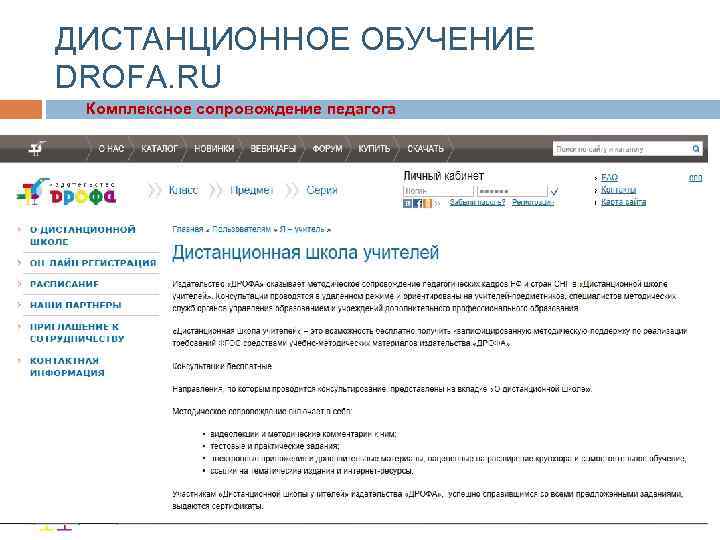This screenshot has width=720, height=540.
Task: Click the orange Odnoklassniki login icon
Action: click(428, 203)
